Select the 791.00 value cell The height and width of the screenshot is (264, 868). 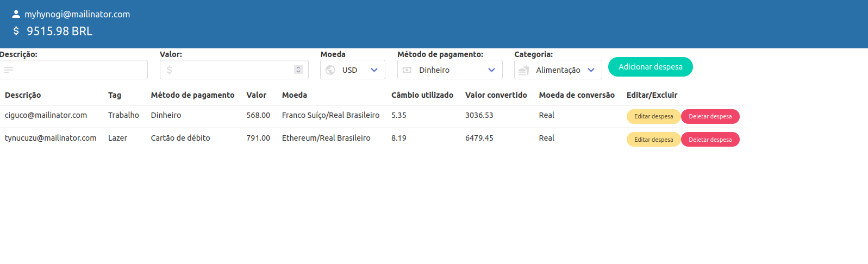[x=258, y=138]
